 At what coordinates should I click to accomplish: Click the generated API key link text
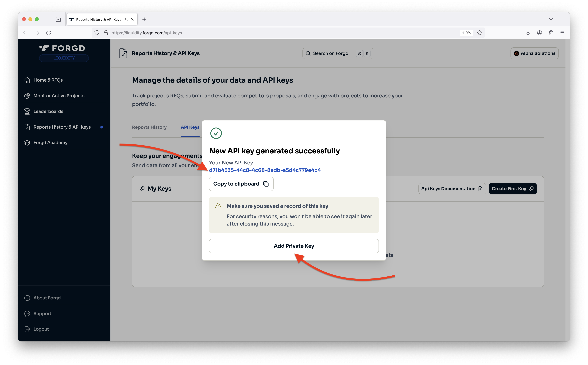coord(265,170)
